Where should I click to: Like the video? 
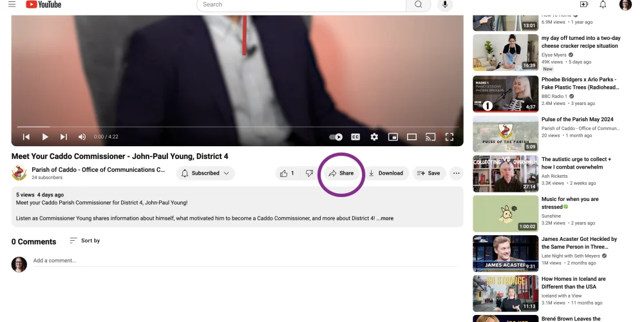pyautogui.click(x=287, y=173)
